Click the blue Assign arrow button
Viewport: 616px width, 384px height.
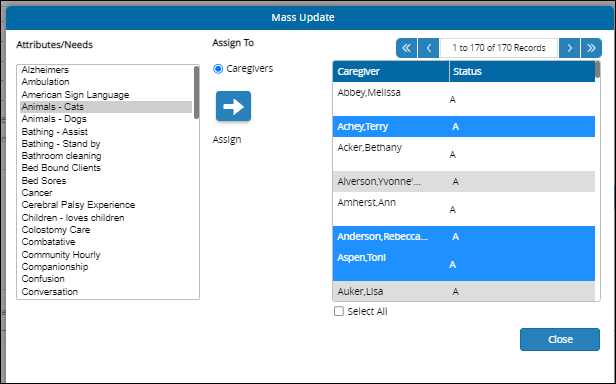(233, 106)
